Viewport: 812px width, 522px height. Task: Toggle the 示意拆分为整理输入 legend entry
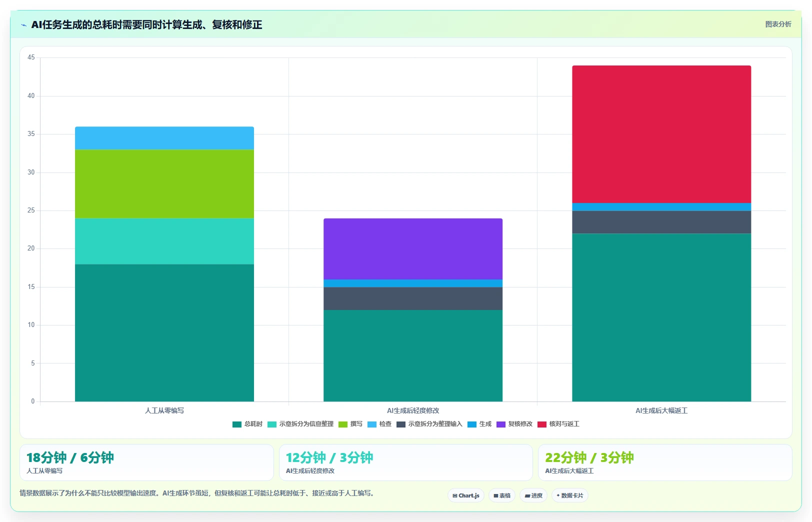coord(429,424)
